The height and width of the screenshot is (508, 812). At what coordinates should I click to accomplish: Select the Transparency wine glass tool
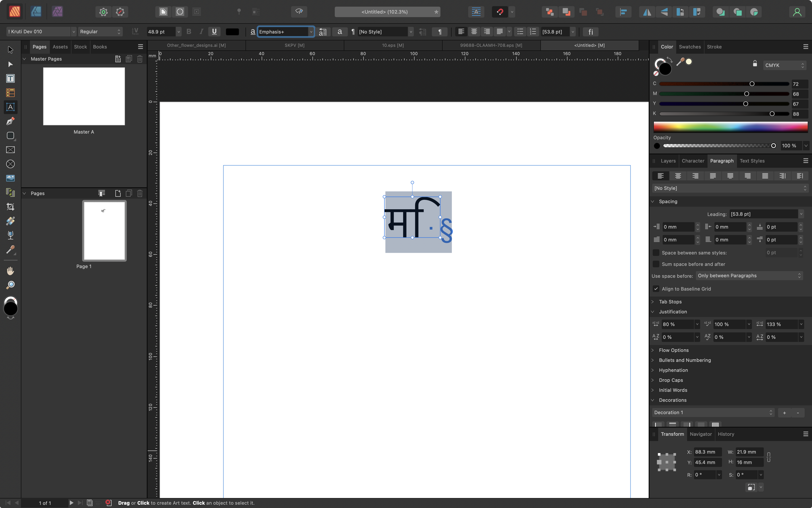pyautogui.click(x=10, y=235)
